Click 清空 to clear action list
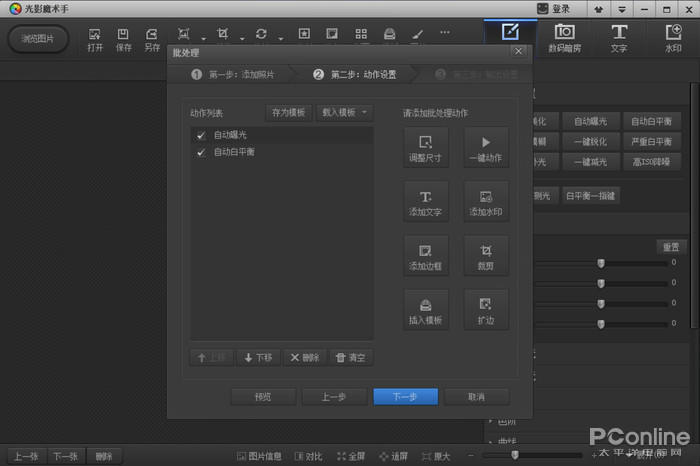 351,357
